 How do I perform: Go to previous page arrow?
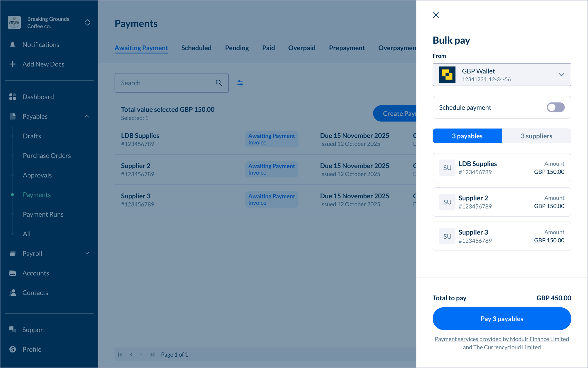click(131, 355)
